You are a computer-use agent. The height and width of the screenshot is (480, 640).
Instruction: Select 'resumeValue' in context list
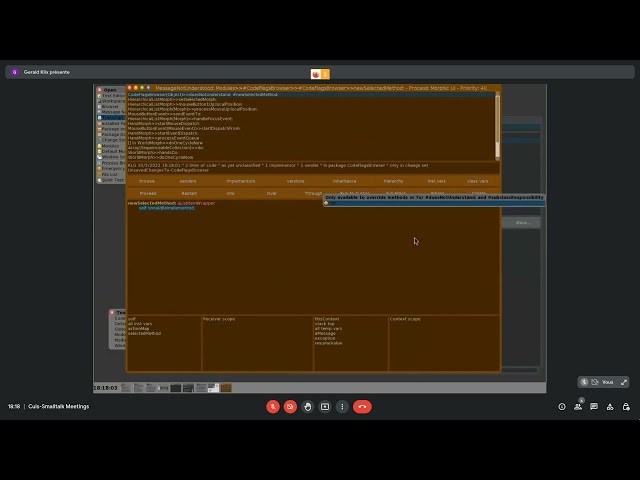point(328,343)
